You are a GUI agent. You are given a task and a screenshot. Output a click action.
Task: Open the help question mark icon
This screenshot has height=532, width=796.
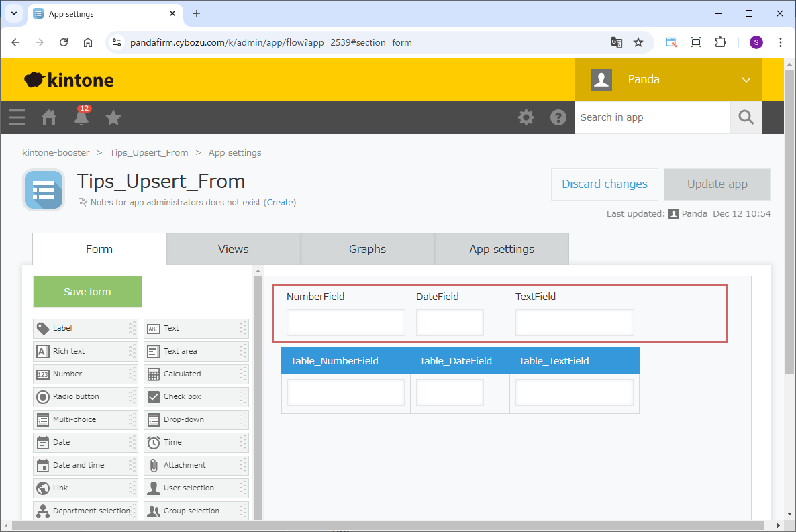558,117
